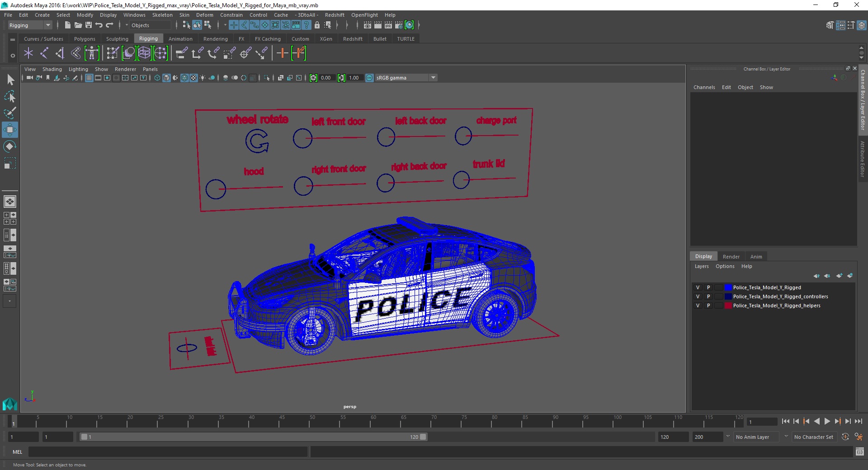Activate the Scale tool in toolbox
Viewport: 868px width, 470px height.
coord(10,163)
